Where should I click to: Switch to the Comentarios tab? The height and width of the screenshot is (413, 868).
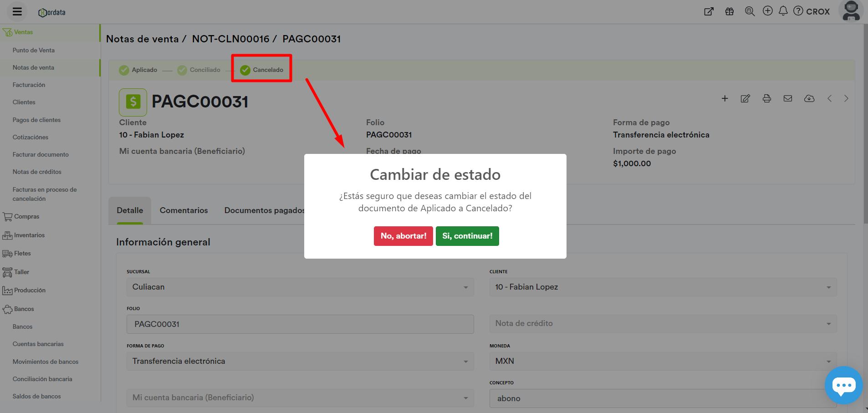point(184,210)
